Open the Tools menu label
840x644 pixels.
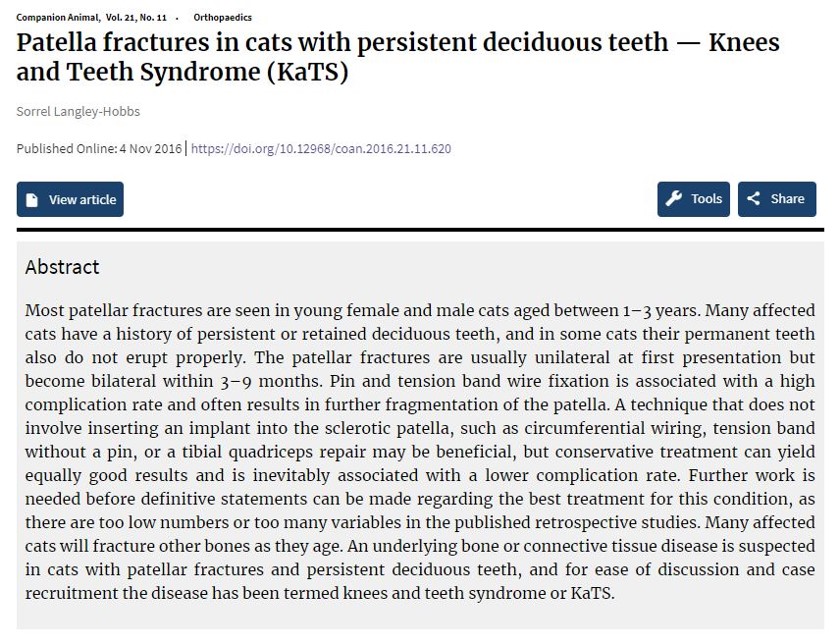click(x=707, y=199)
